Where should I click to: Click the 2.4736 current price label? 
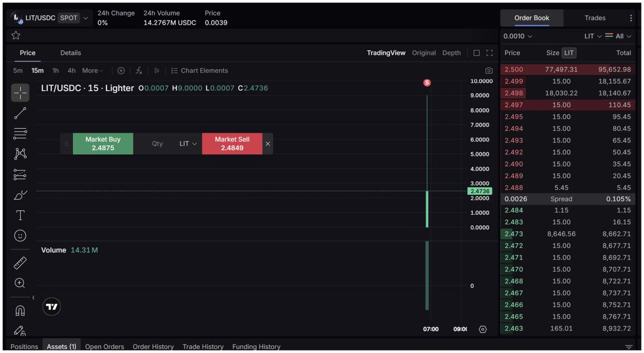click(480, 191)
